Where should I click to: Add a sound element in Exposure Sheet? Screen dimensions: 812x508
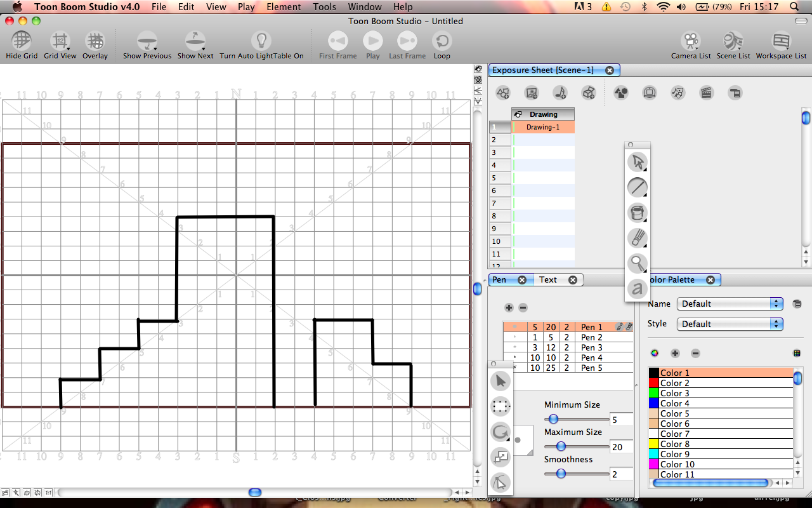pyautogui.click(x=560, y=93)
